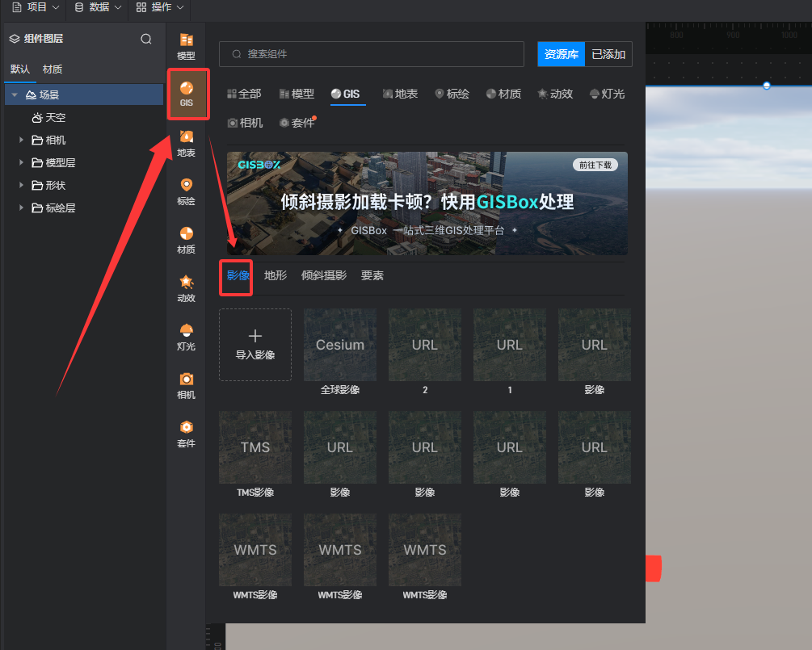This screenshot has width=812, height=650.
Task: Show the 已添加 components list
Action: (608, 54)
